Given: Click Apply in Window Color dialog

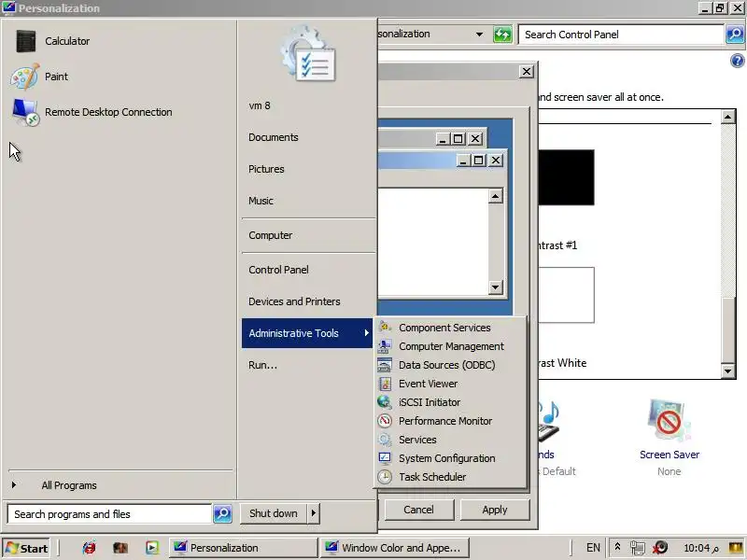Looking at the screenshot, I should click(x=495, y=510).
